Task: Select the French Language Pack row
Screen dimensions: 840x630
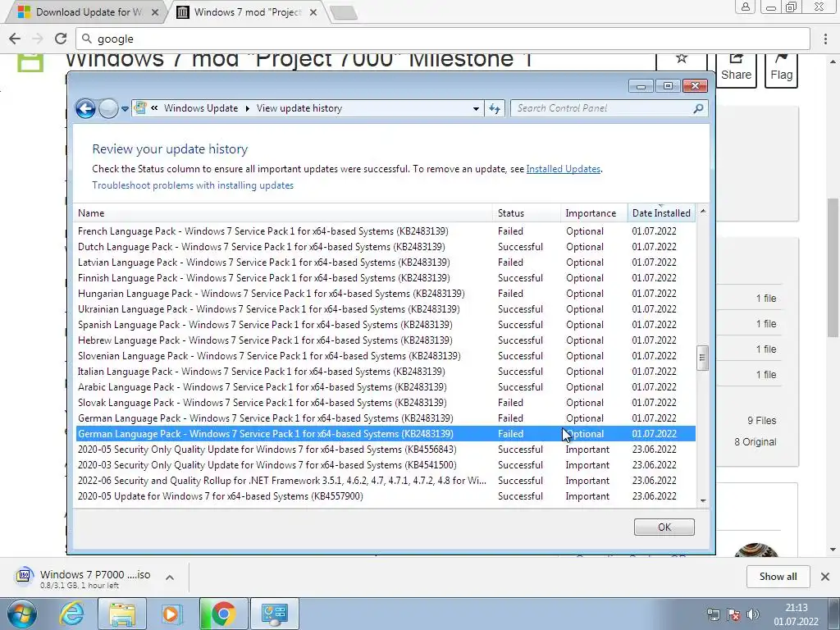Action: (386, 231)
